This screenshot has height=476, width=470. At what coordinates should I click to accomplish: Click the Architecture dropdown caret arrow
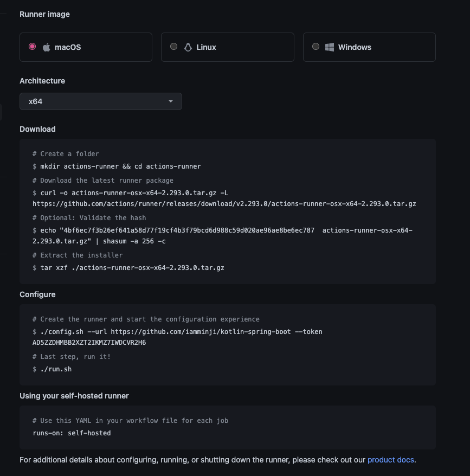click(x=171, y=101)
